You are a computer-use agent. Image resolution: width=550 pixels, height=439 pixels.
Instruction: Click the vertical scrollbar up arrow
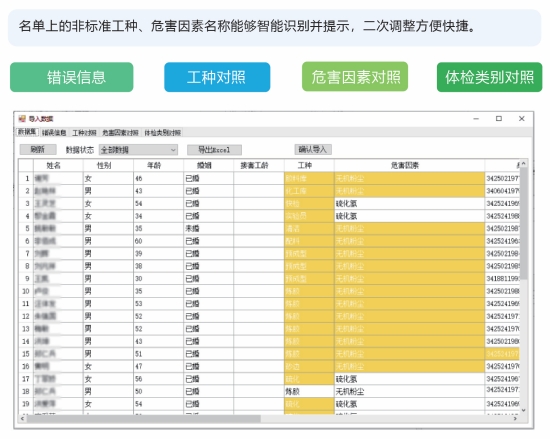click(x=523, y=164)
